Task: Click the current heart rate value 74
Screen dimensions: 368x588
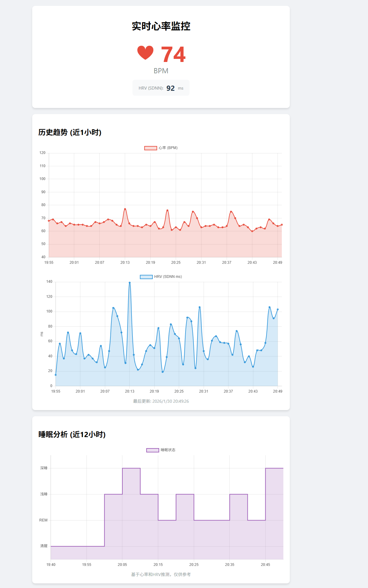Action: pos(173,55)
